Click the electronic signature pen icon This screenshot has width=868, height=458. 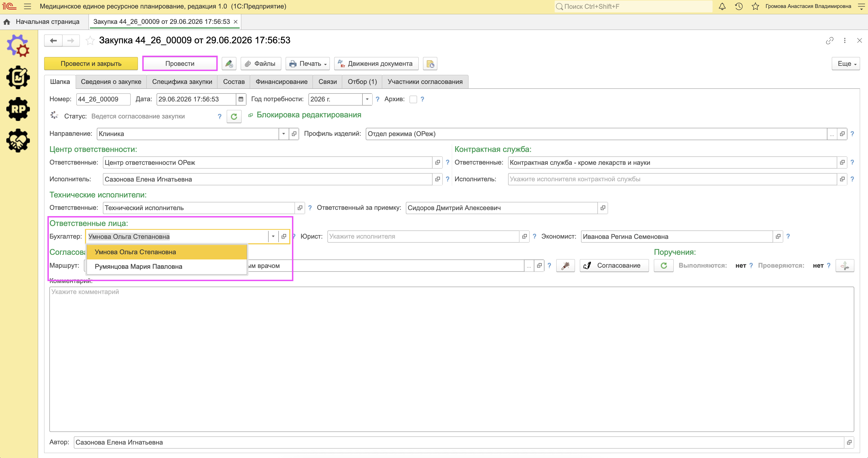(229, 64)
